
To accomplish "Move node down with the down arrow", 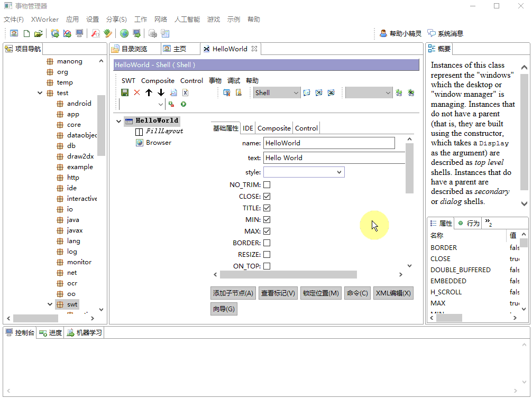I will (x=161, y=92).
